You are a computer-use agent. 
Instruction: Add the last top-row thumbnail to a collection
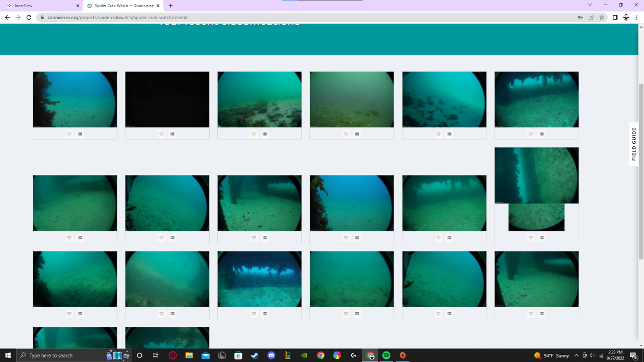[542, 134]
